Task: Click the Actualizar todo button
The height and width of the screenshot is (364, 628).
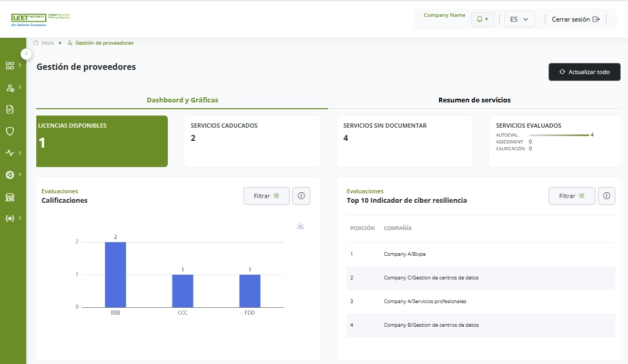Action: pyautogui.click(x=584, y=72)
